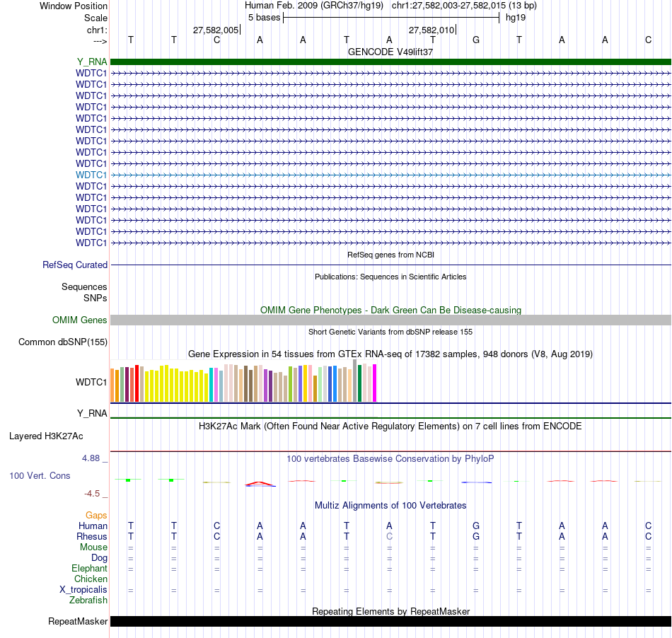
Task: Open the "RefSeq genes from NCBI" track title
Action: [390, 255]
